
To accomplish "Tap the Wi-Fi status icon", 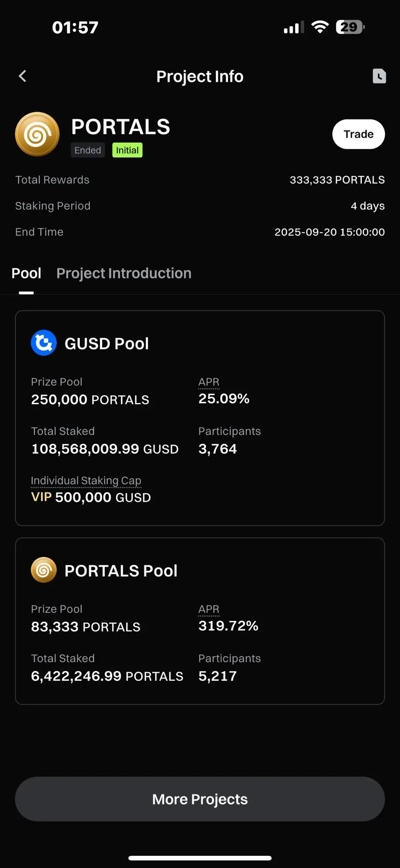I will (x=320, y=27).
